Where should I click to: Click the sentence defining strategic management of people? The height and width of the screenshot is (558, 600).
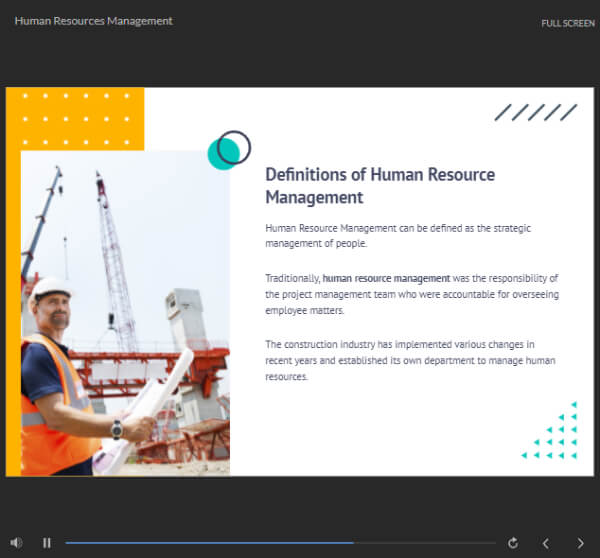397,236
